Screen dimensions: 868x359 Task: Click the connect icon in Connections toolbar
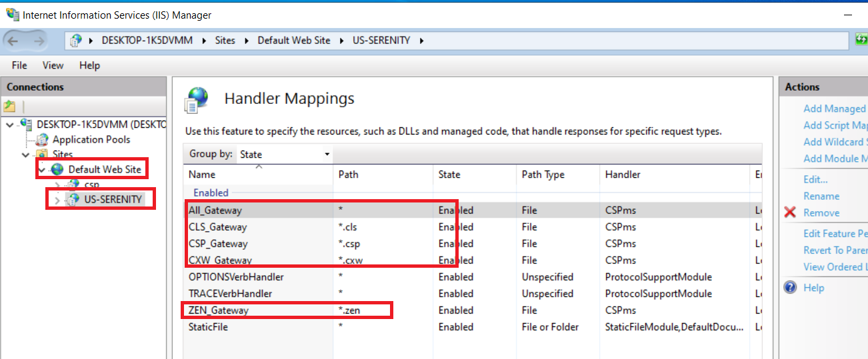pyautogui.click(x=9, y=106)
